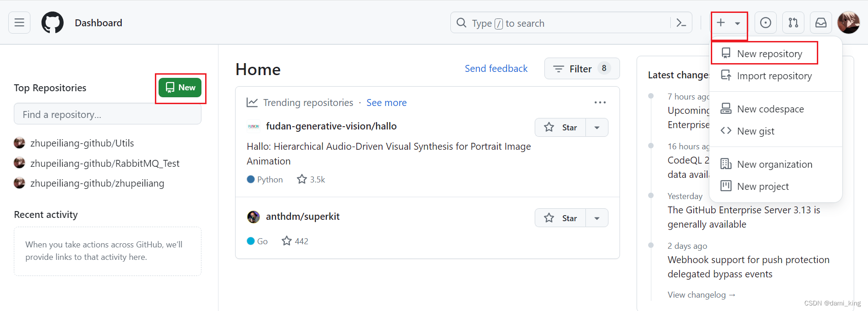Expand star list dropdown for superkit
Viewport: 868px width, 311px height.
pyautogui.click(x=597, y=218)
